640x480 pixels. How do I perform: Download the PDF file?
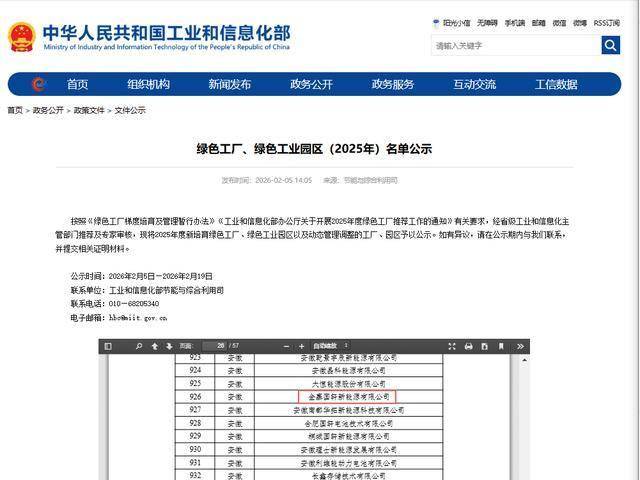pyautogui.click(x=502, y=346)
